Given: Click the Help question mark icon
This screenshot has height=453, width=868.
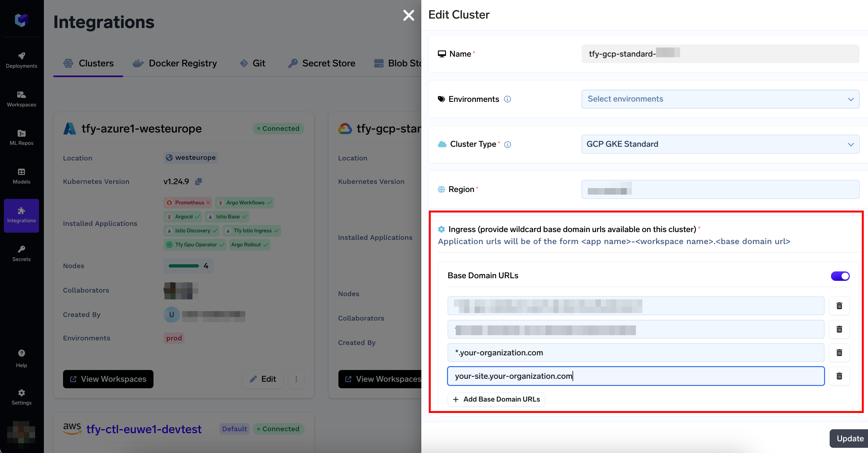Looking at the screenshot, I should point(21,353).
